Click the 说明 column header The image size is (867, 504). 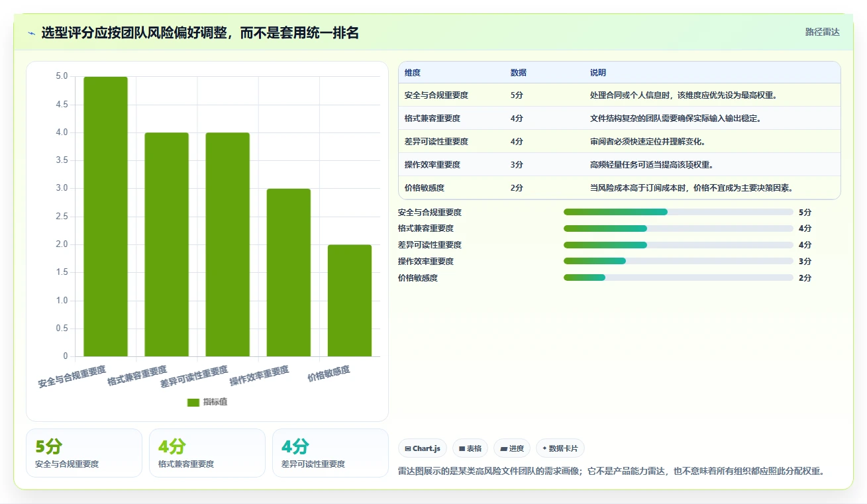[x=598, y=73]
